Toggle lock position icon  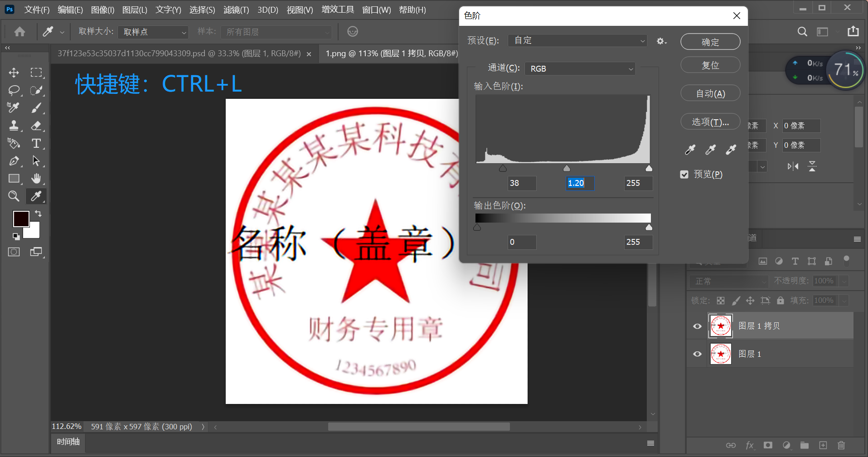(750, 301)
